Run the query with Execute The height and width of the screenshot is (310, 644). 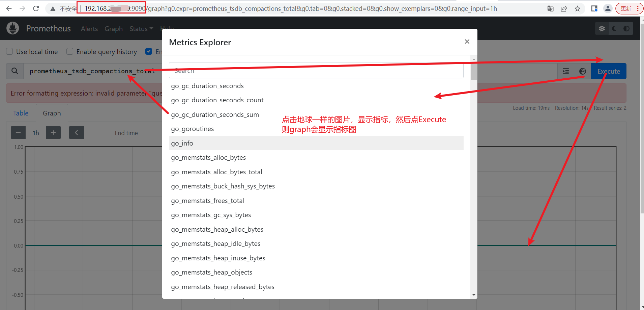pos(609,71)
